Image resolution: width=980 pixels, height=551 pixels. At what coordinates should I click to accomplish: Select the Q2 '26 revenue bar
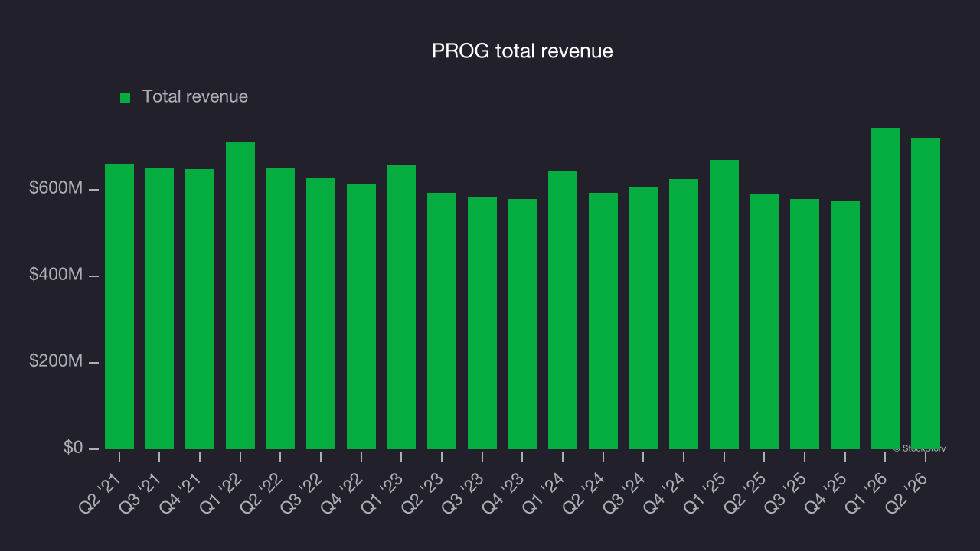click(926, 293)
